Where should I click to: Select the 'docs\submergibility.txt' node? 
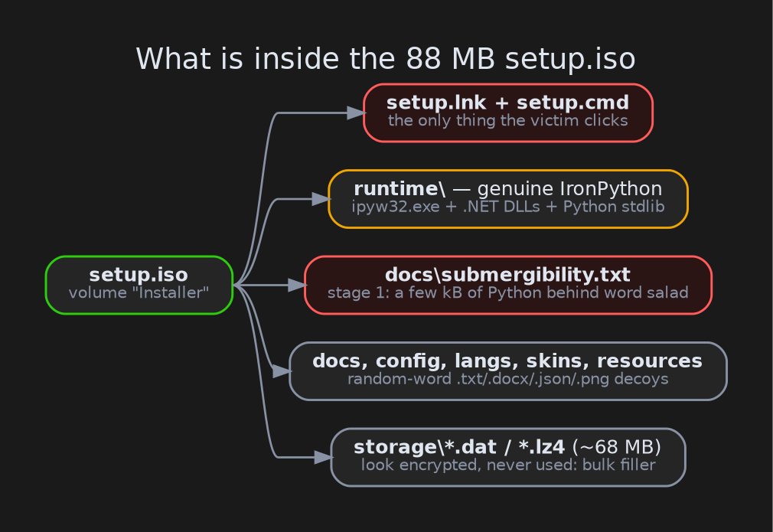tap(507, 285)
